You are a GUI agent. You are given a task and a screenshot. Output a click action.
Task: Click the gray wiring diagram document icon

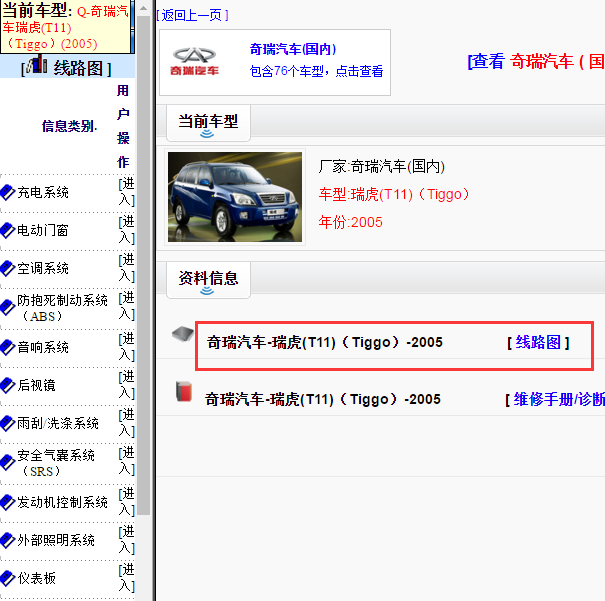click(183, 333)
